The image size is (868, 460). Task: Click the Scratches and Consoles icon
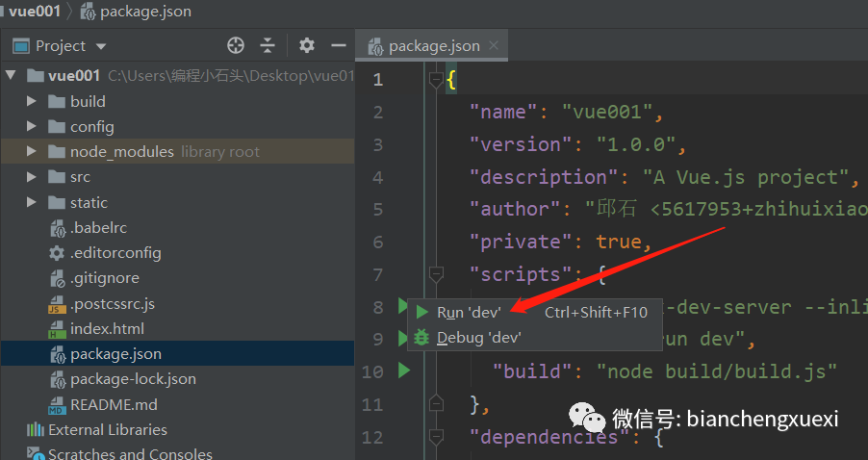click(36, 454)
